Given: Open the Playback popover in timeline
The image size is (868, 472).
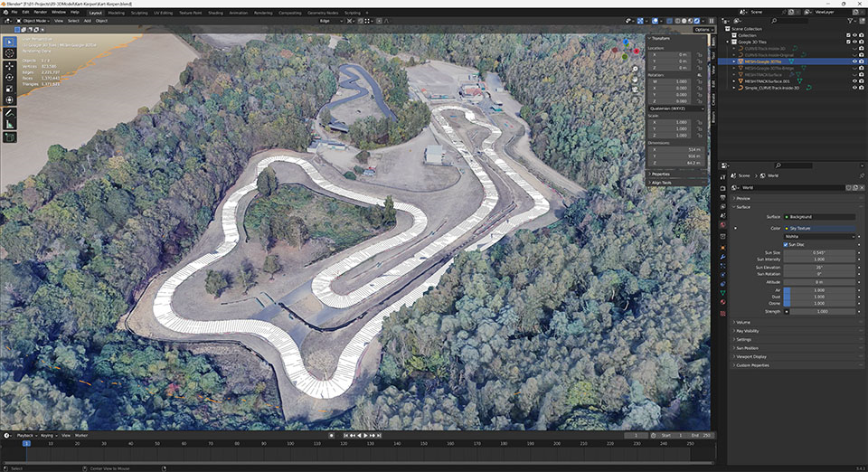Looking at the screenshot, I should 25,436.
